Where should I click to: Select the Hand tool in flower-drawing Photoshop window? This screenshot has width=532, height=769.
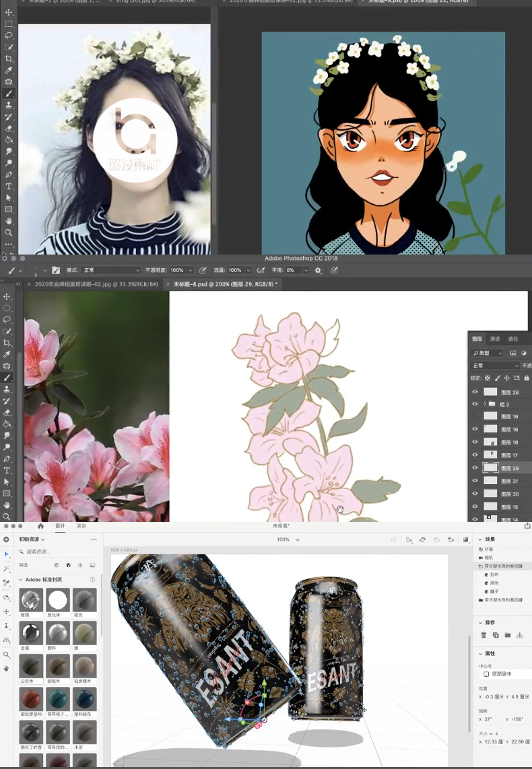(x=7, y=505)
